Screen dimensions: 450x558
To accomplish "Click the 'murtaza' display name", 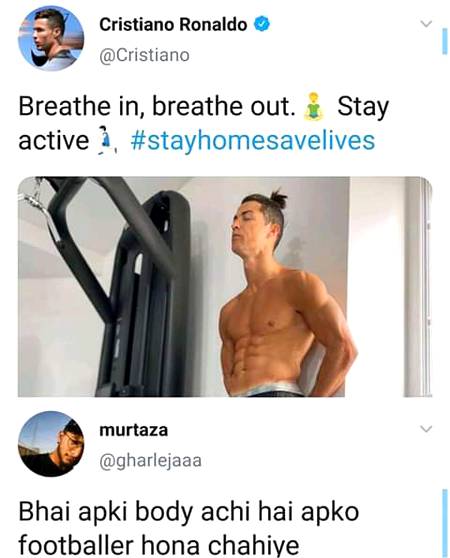I will point(134,430).
